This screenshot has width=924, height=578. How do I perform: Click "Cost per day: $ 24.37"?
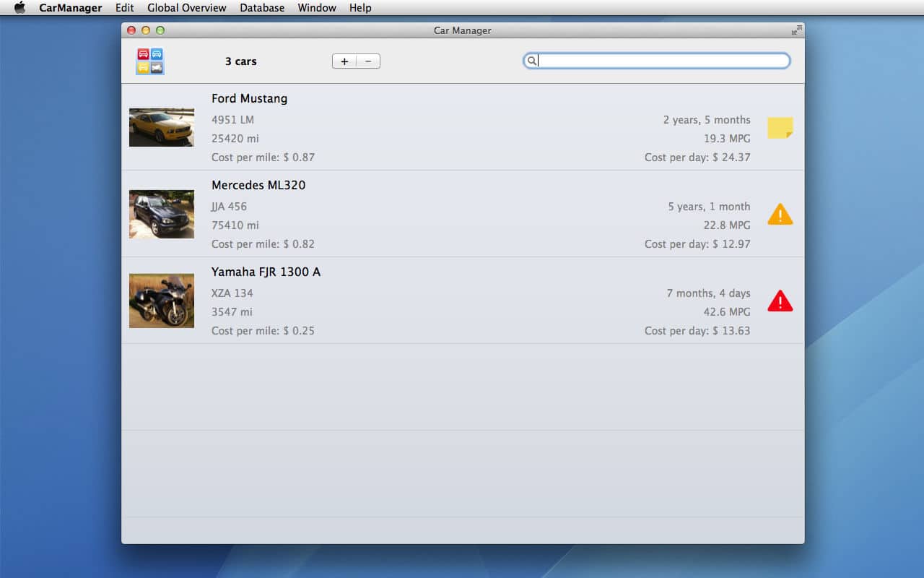[697, 158]
